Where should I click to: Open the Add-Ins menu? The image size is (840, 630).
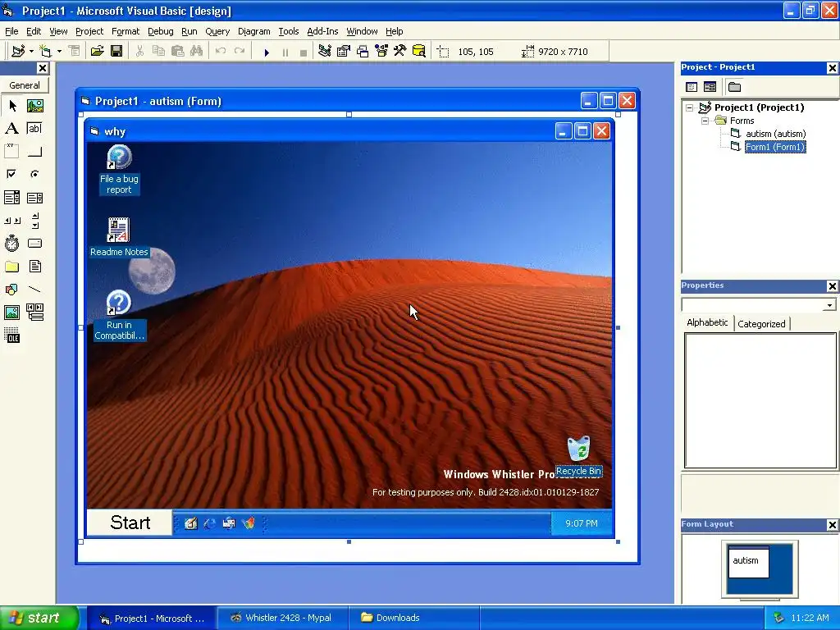(x=322, y=32)
